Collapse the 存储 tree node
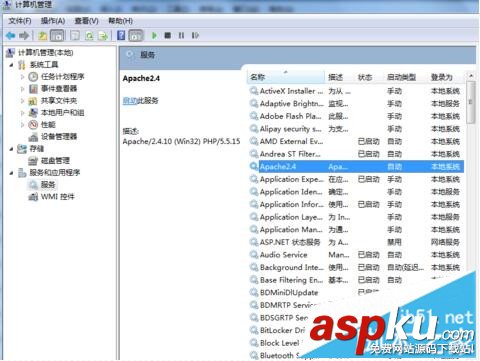 click(11, 149)
